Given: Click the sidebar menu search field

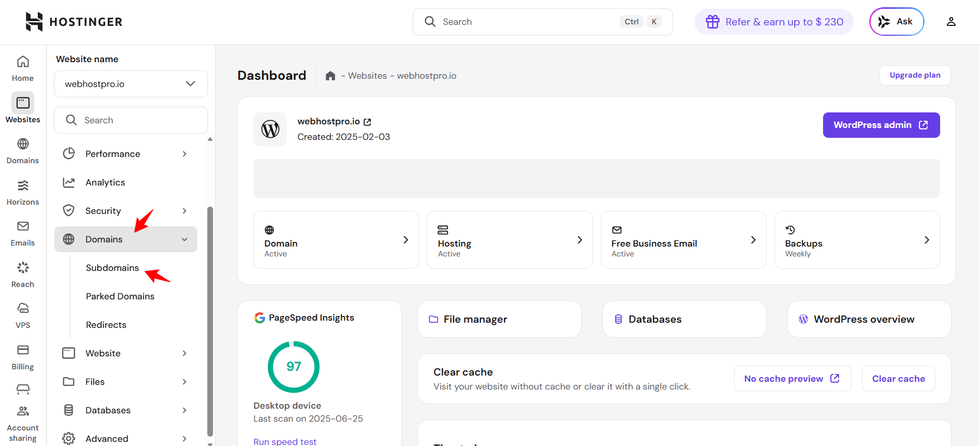Looking at the screenshot, I should (x=131, y=120).
